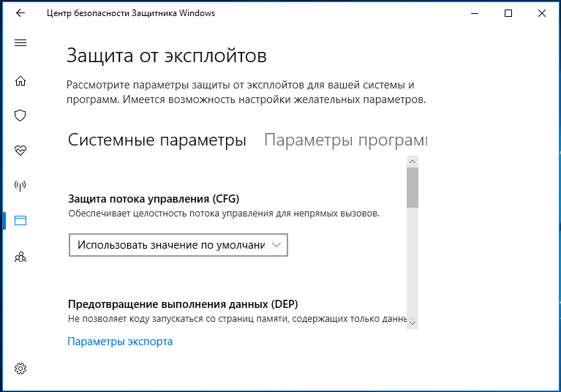
Task: Open Device performance & health heart icon
Action: pos(20,150)
